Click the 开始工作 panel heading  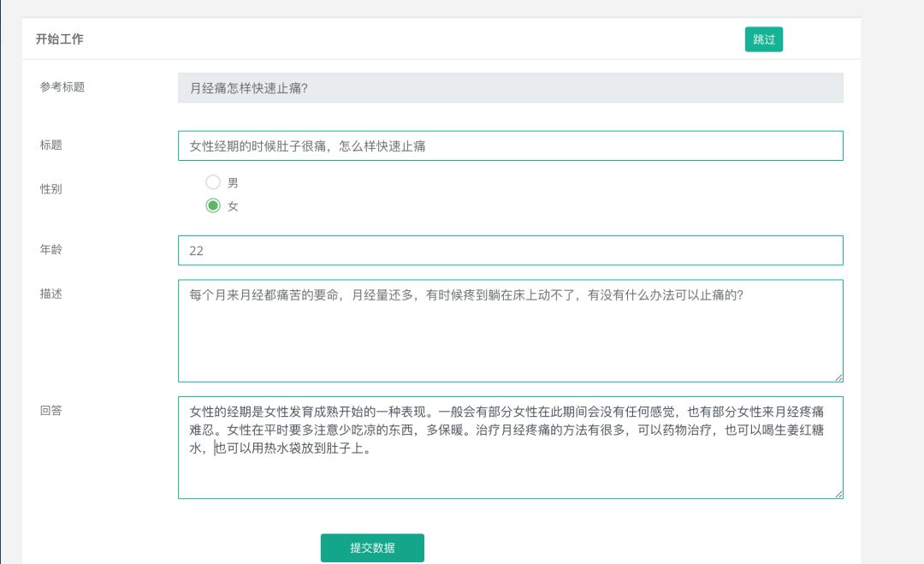pos(60,39)
